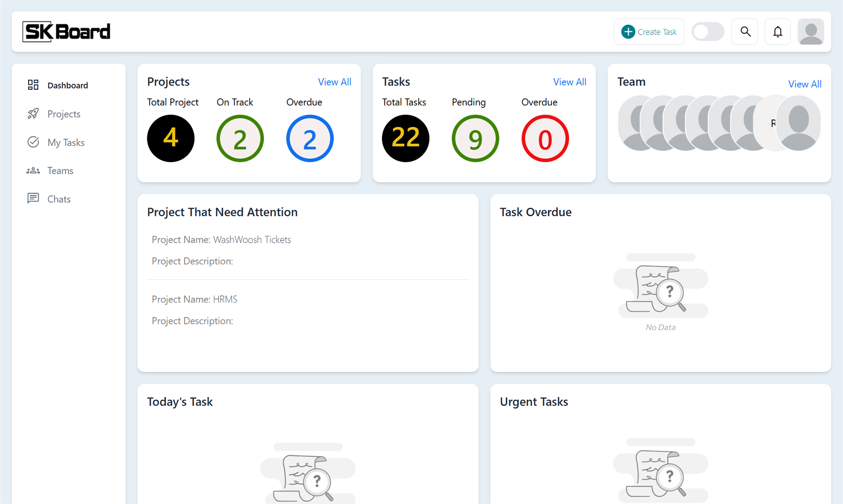Go to the SK Board logo

coord(67,32)
